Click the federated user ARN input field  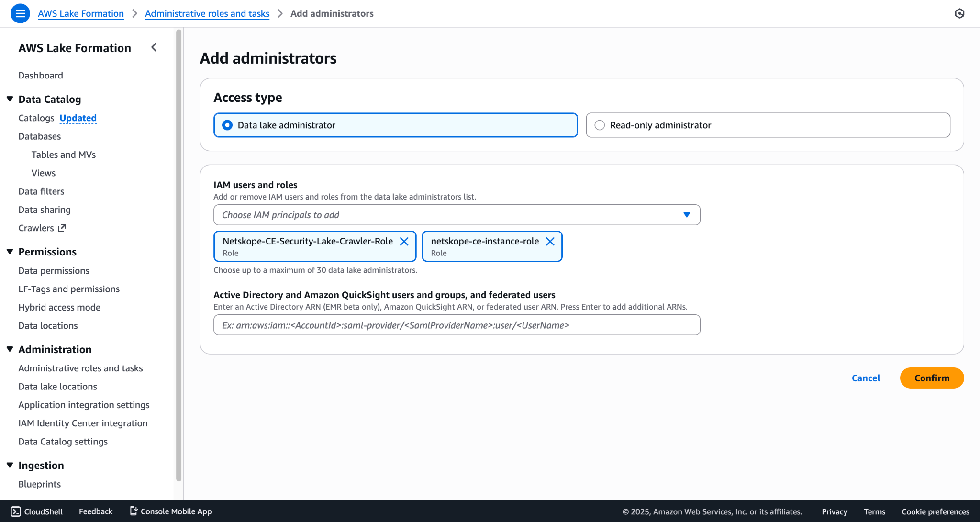coord(457,325)
